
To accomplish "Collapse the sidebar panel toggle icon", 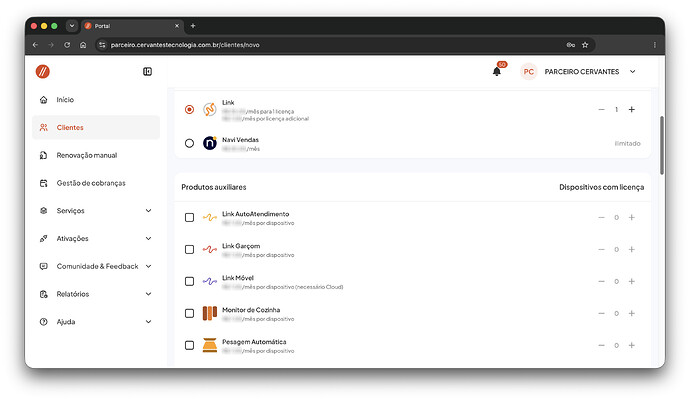I will click(x=147, y=71).
